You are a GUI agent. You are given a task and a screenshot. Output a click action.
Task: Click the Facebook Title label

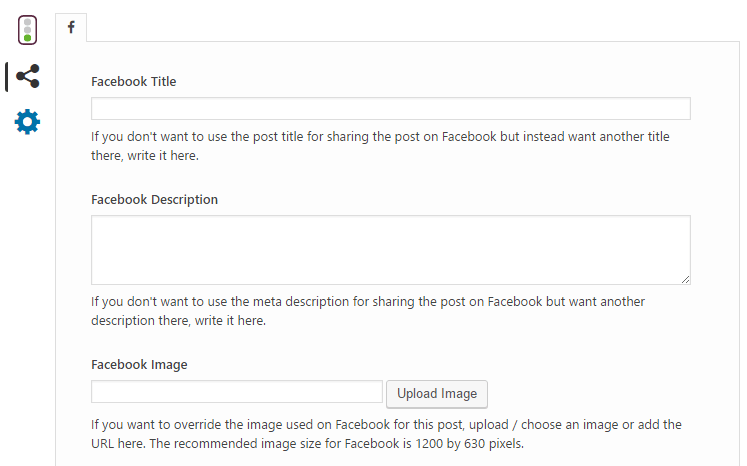pos(133,81)
